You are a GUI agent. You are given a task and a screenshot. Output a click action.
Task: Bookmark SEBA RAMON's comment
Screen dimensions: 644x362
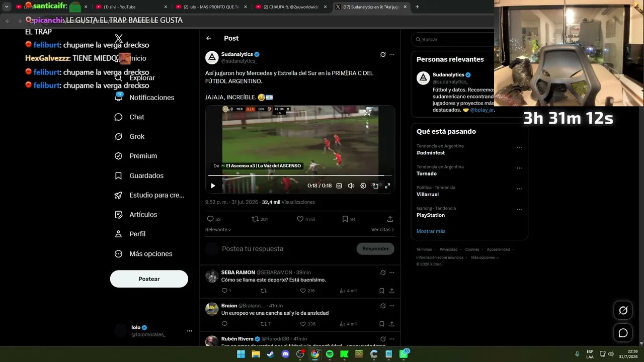pyautogui.click(x=382, y=291)
